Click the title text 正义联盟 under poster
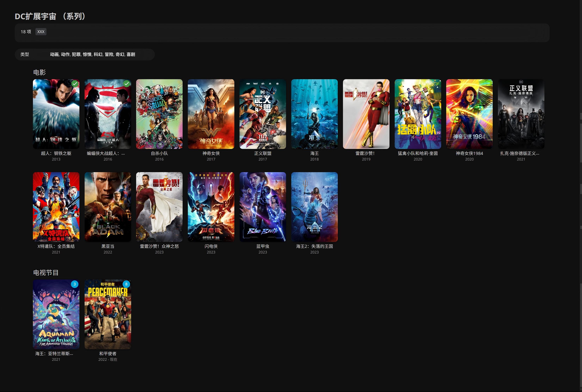582x392 pixels. tap(263, 153)
